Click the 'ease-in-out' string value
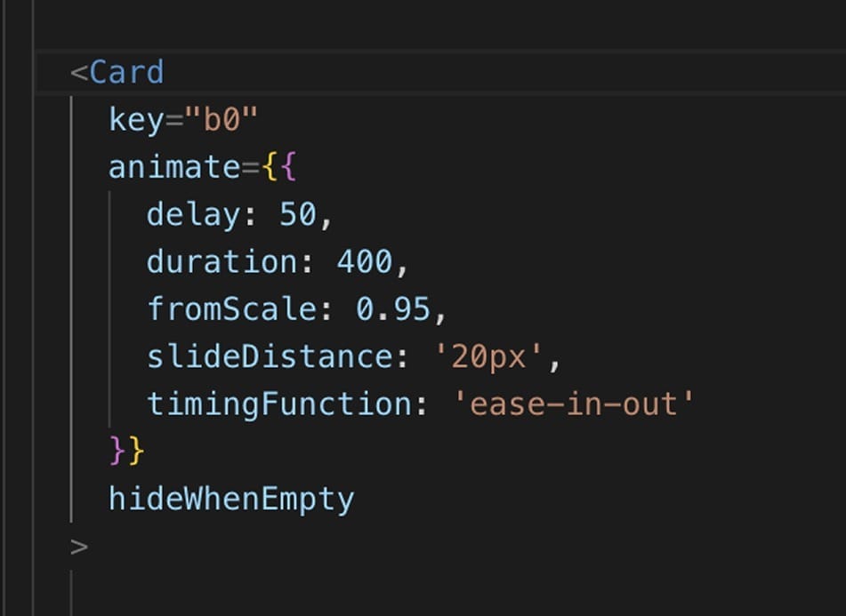This screenshot has width=846, height=616. 574,404
